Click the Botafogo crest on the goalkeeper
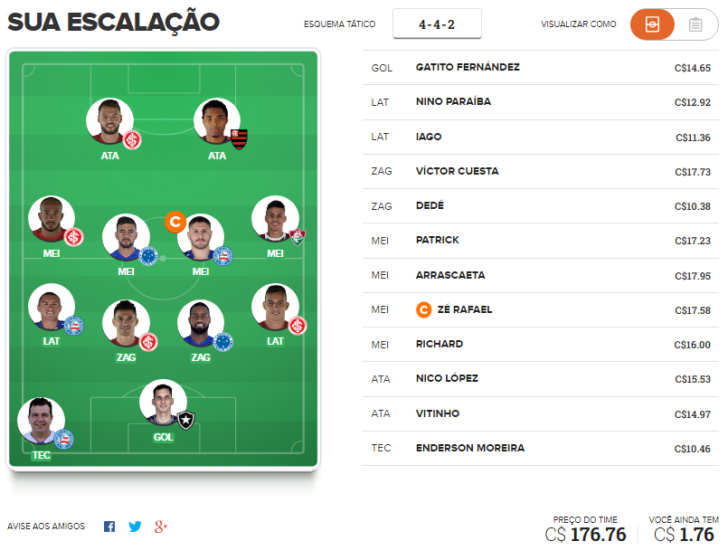 click(186, 421)
